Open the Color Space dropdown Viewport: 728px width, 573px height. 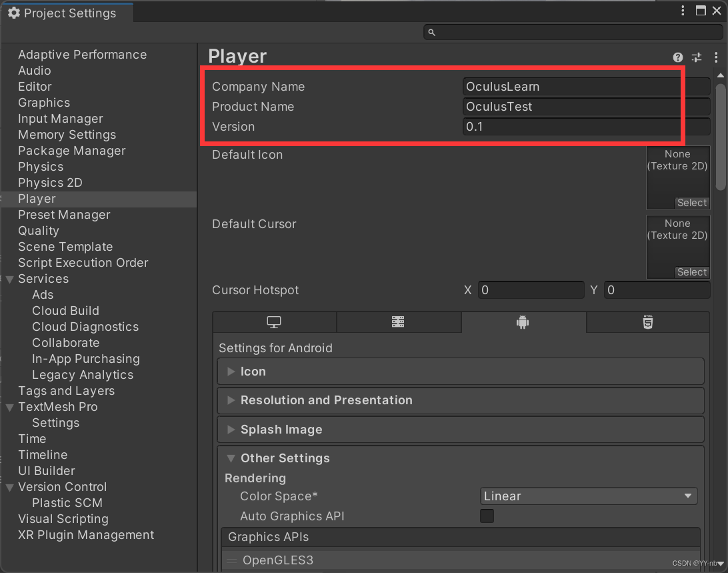[x=588, y=496]
